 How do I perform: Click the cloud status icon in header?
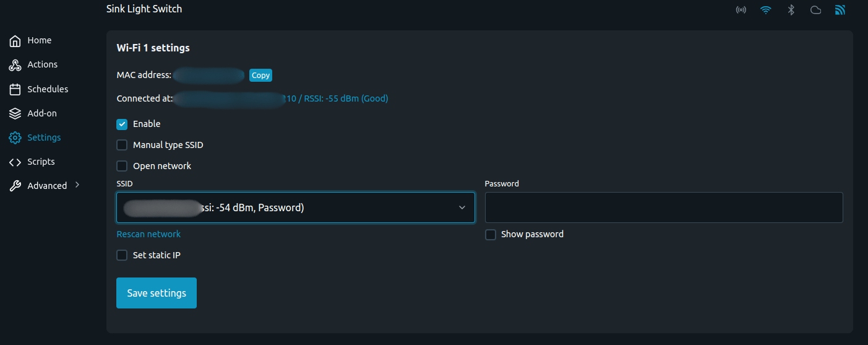pyautogui.click(x=815, y=10)
